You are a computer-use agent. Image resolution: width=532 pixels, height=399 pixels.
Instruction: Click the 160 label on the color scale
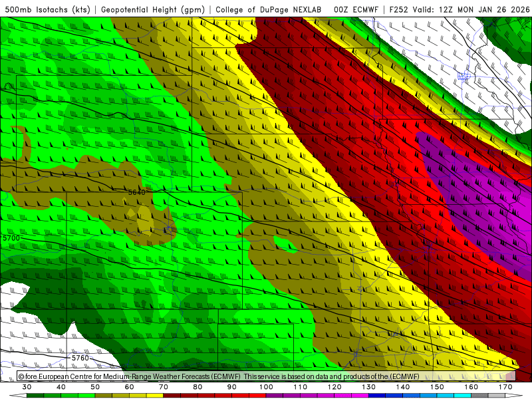(x=471, y=387)
